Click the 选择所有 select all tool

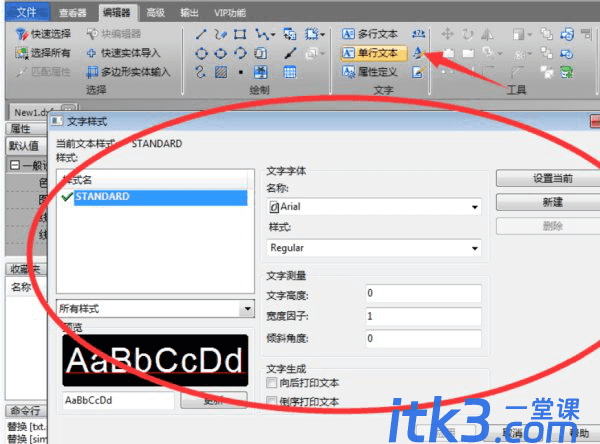43,53
